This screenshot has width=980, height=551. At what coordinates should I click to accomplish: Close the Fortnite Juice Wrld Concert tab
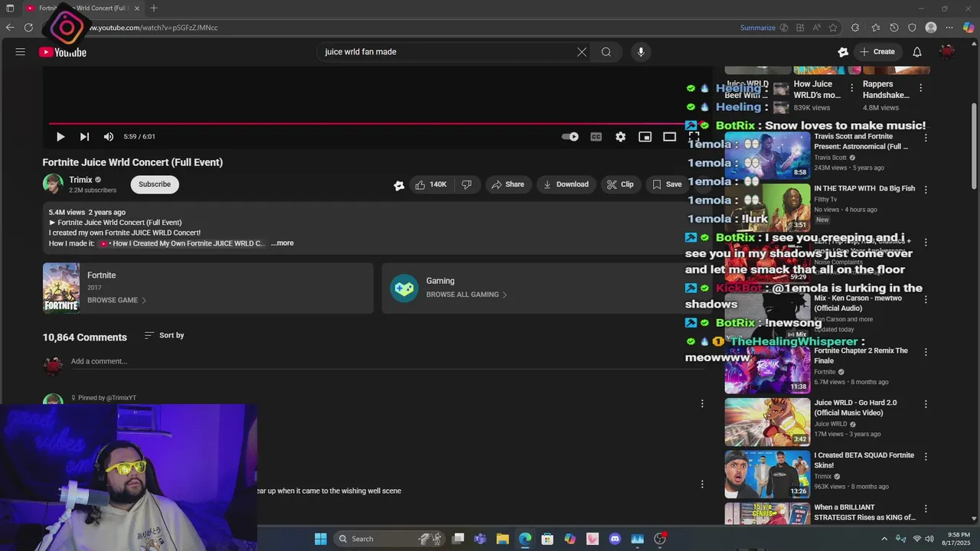137,8
